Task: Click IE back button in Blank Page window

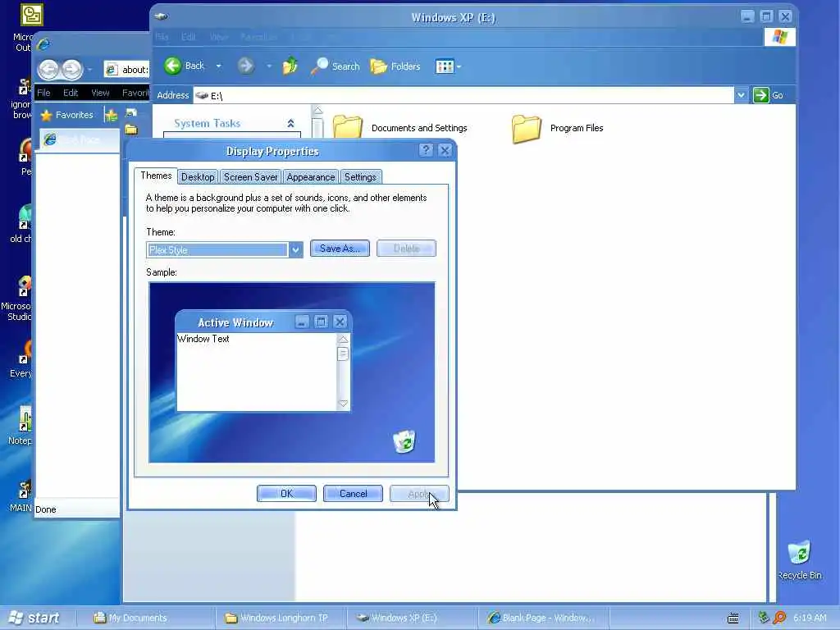Action: click(48, 69)
